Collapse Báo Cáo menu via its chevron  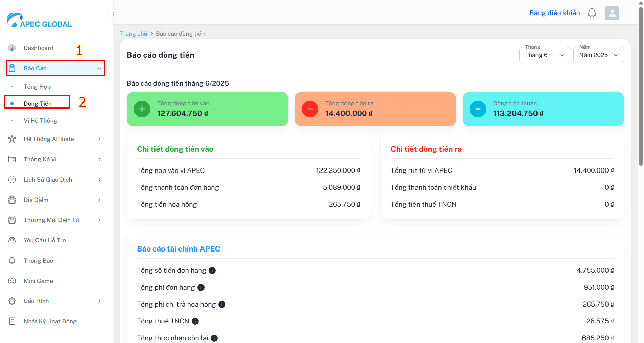(99, 68)
